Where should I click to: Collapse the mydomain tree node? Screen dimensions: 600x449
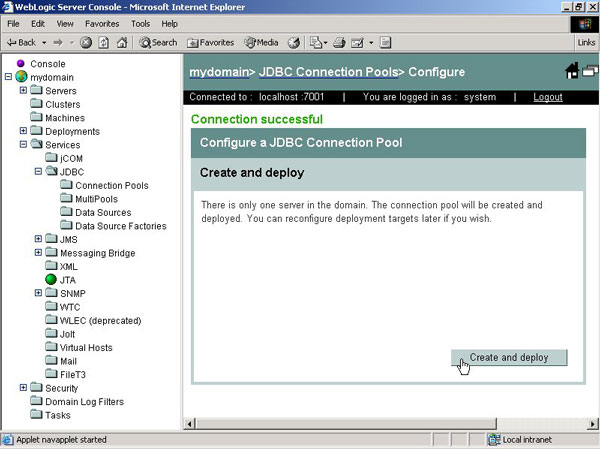click(x=8, y=77)
